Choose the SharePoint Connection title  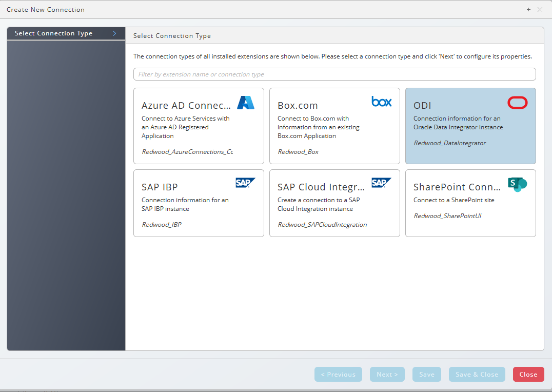pos(457,187)
